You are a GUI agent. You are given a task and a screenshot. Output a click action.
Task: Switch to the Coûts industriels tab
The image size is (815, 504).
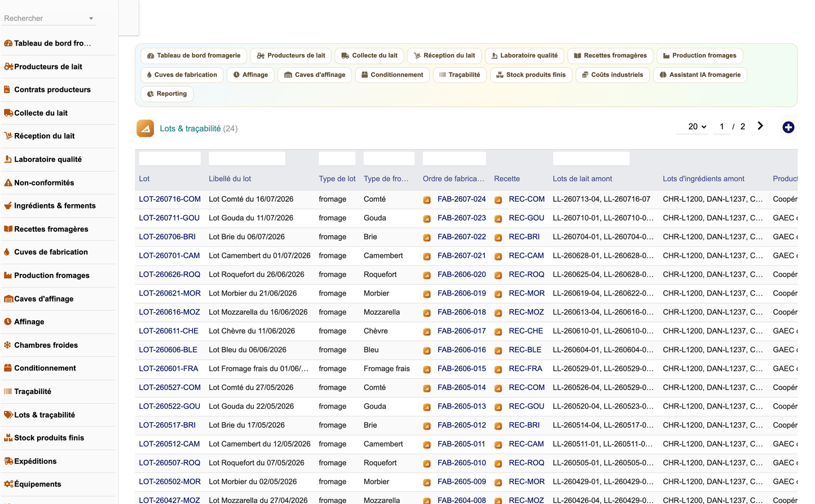tap(612, 75)
